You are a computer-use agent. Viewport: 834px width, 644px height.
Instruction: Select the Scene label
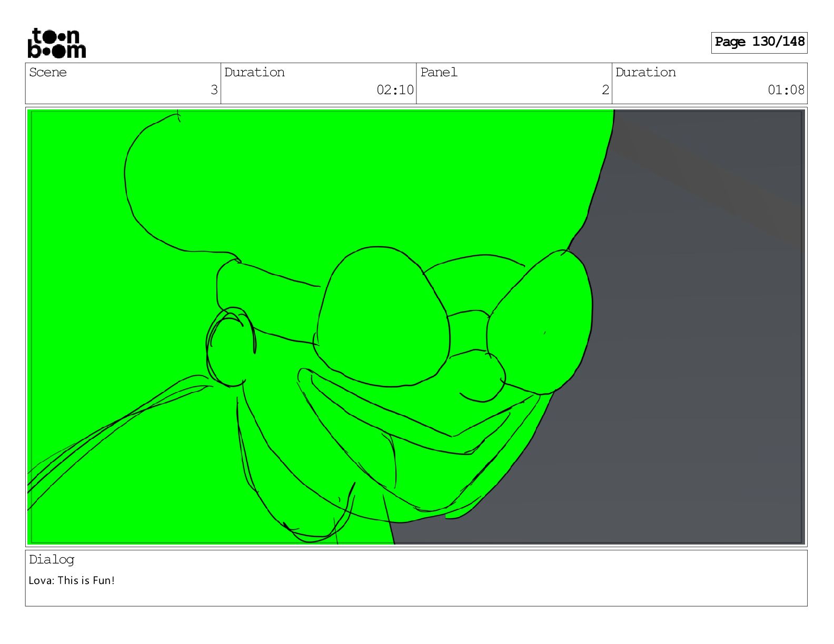[48, 73]
